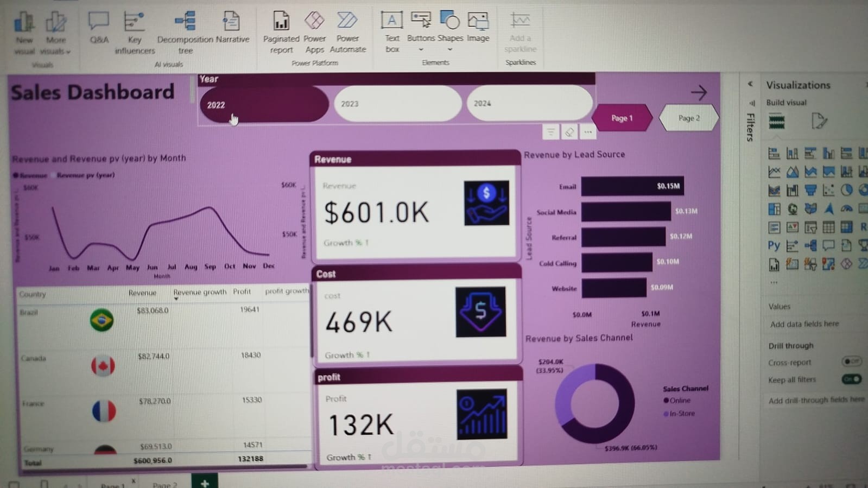Viewport: 868px width, 488px height.
Task: Click the Email bar in Lead Source chart
Action: tap(632, 186)
